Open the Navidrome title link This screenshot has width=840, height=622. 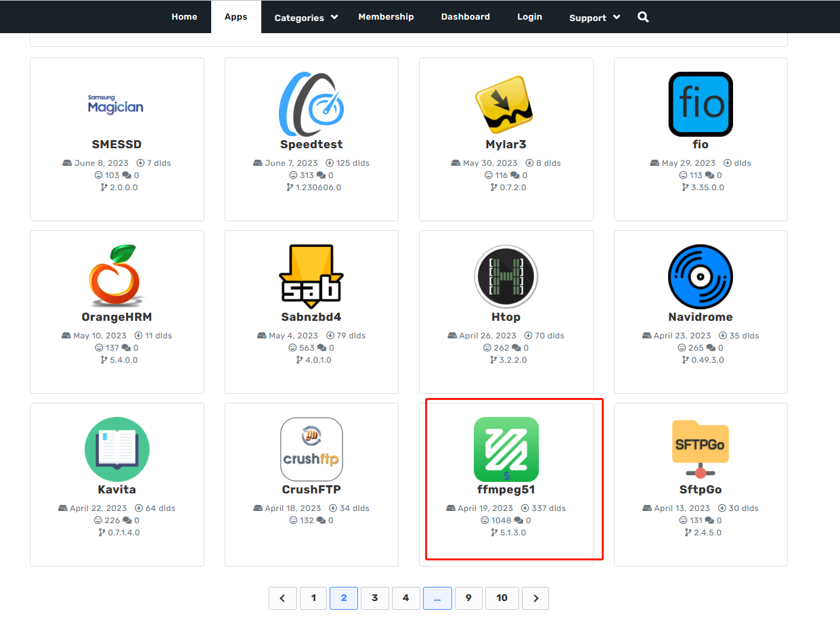pos(701,317)
